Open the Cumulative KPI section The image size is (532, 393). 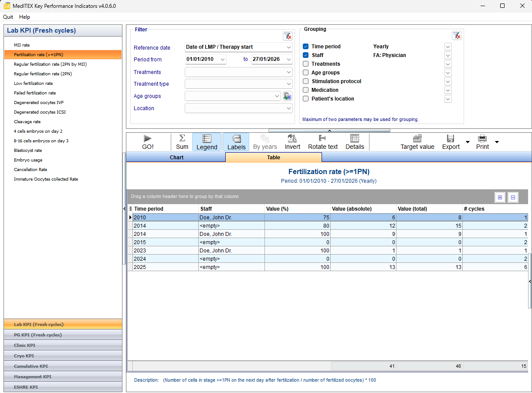coord(63,366)
